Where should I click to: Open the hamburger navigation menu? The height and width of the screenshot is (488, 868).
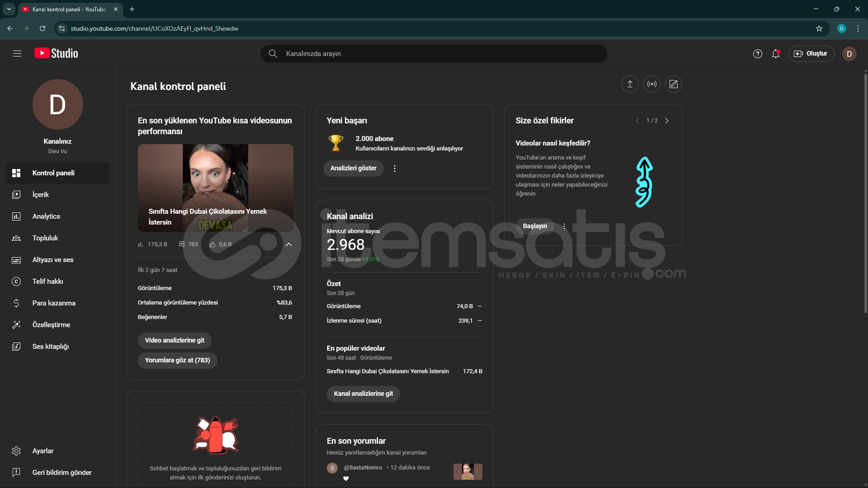click(x=17, y=54)
